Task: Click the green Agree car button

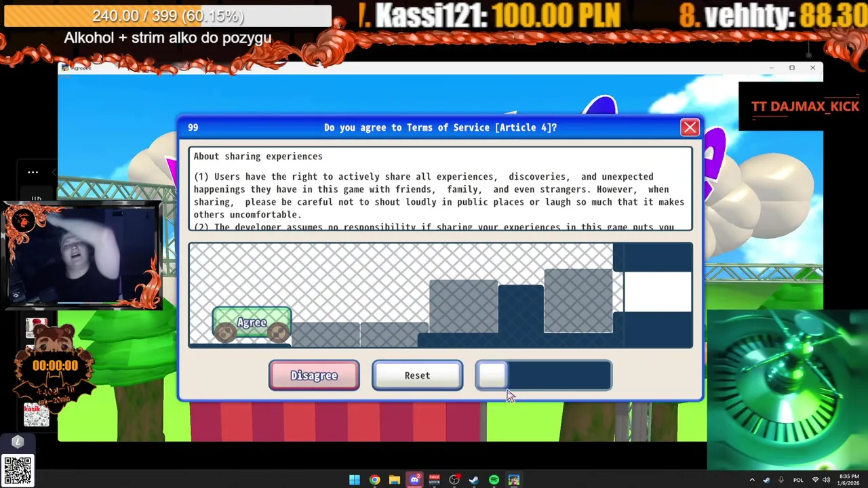Action: pos(252,324)
